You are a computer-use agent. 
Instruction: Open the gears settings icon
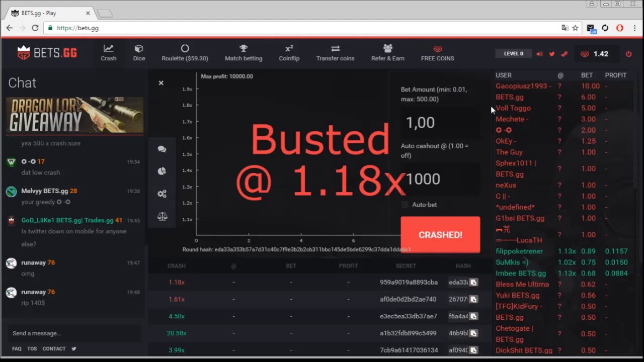(162, 194)
